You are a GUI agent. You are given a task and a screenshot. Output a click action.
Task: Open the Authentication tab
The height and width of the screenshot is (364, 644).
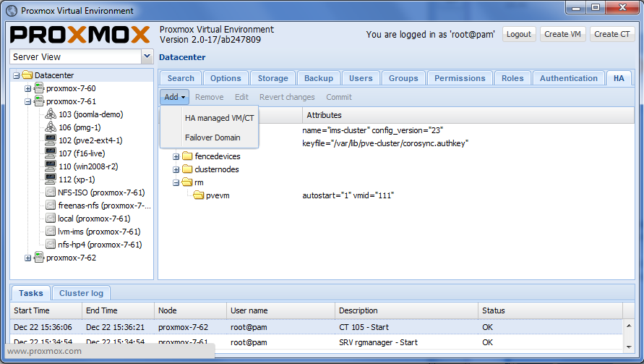point(568,78)
